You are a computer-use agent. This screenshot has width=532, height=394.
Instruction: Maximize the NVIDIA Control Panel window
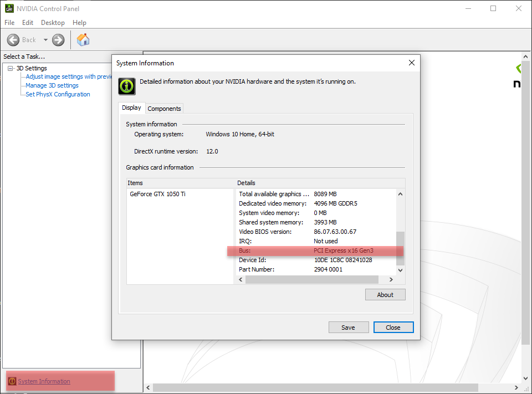tap(493, 8)
